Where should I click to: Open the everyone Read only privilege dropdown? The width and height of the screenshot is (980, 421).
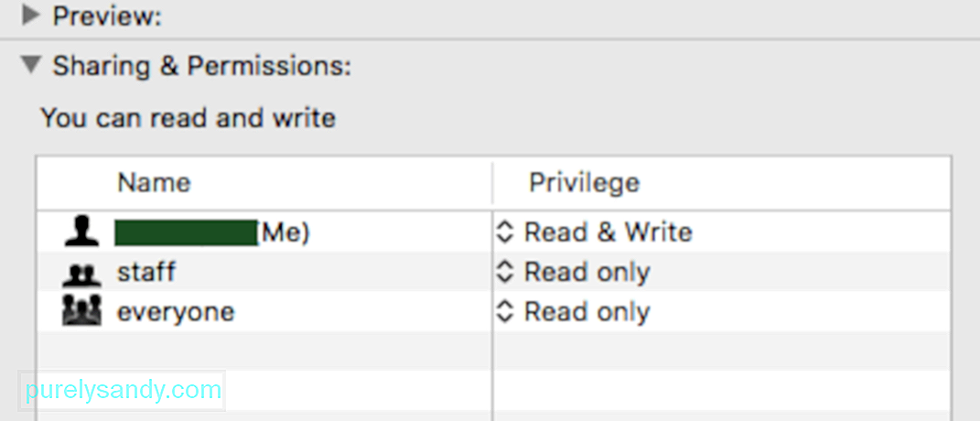point(573,311)
